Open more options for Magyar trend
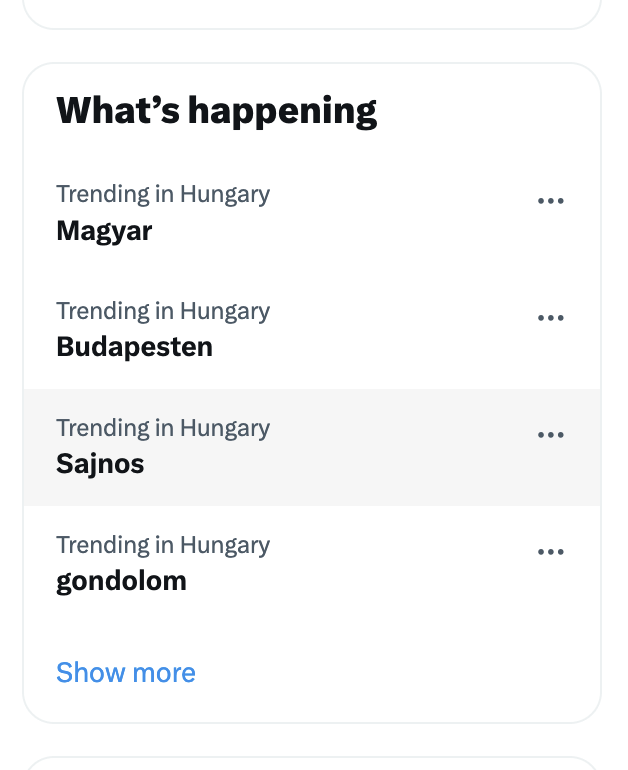Image resolution: width=628 pixels, height=770 pixels. click(x=550, y=201)
